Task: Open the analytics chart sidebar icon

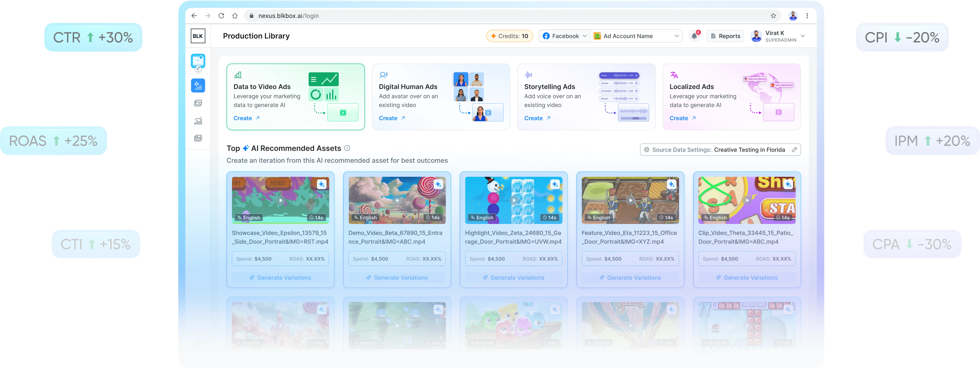Action: tap(198, 121)
